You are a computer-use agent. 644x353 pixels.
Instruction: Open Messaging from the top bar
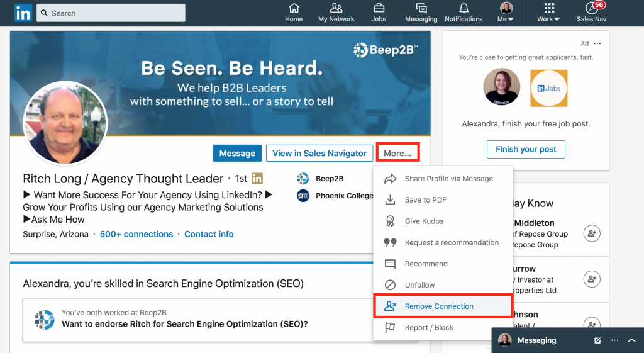(x=421, y=13)
